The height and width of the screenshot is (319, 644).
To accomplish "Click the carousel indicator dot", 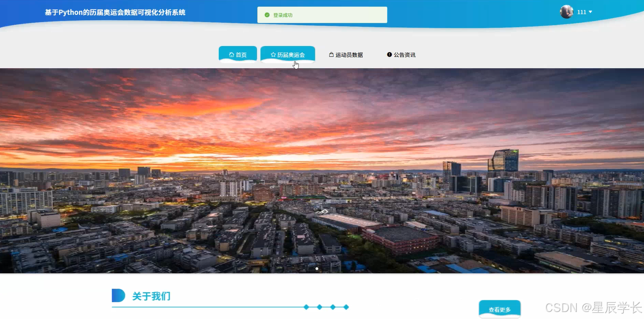I will 317,268.
